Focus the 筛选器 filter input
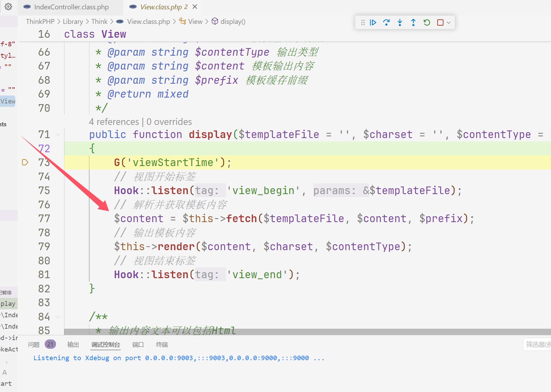Viewport: 551px width, 392px height. (538, 344)
